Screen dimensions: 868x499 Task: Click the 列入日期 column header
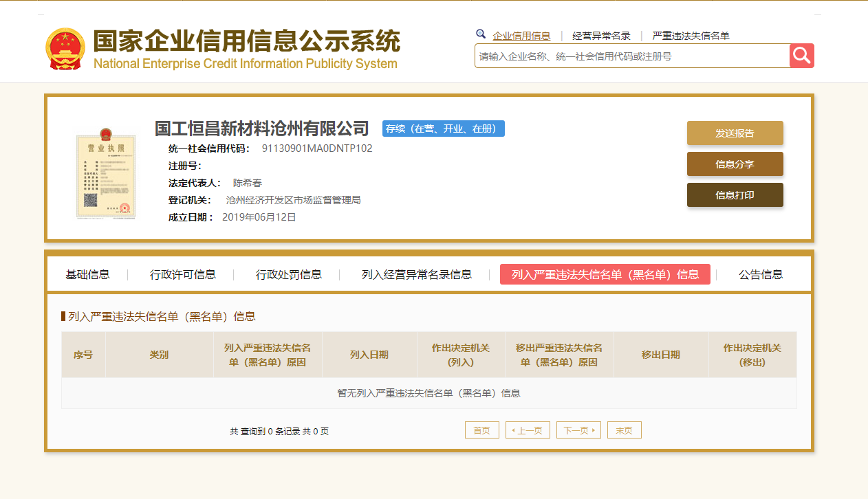(x=369, y=355)
